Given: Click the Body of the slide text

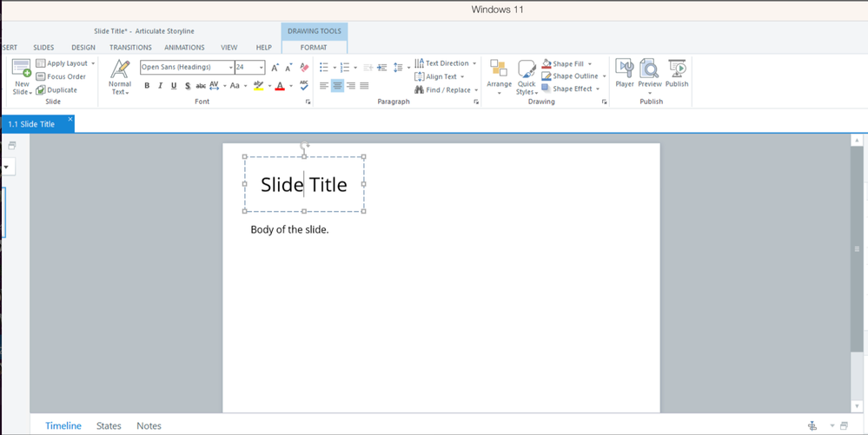Looking at the screenshot, I should coord(289,230).
